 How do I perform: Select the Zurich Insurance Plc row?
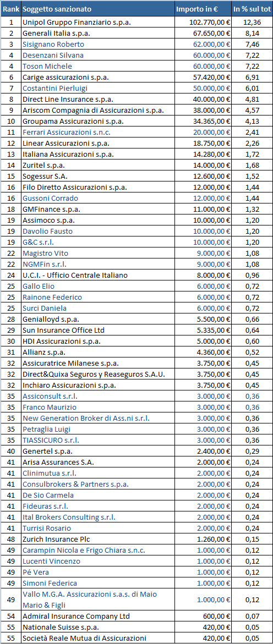coord(136,540)
